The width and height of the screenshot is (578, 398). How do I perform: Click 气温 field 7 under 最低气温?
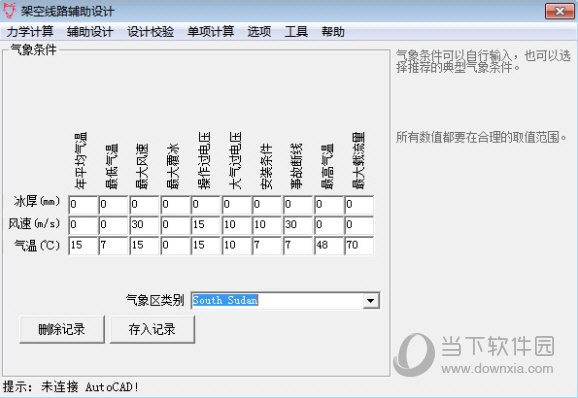(114, 246)
